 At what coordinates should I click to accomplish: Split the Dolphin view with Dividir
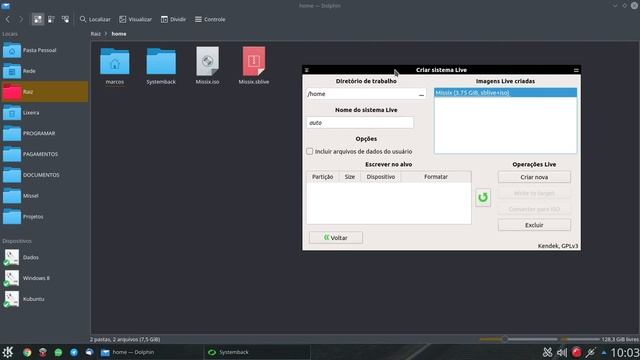(x=173, y=19)
